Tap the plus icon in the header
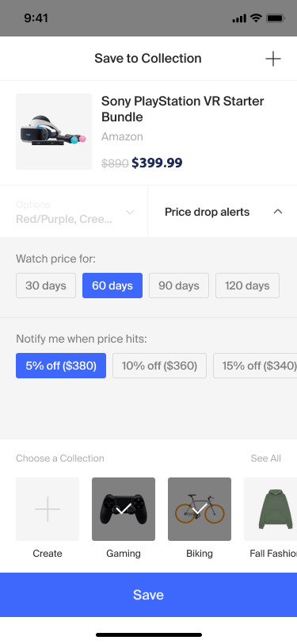This screenshot has width=297, height=644. point(272,59)
